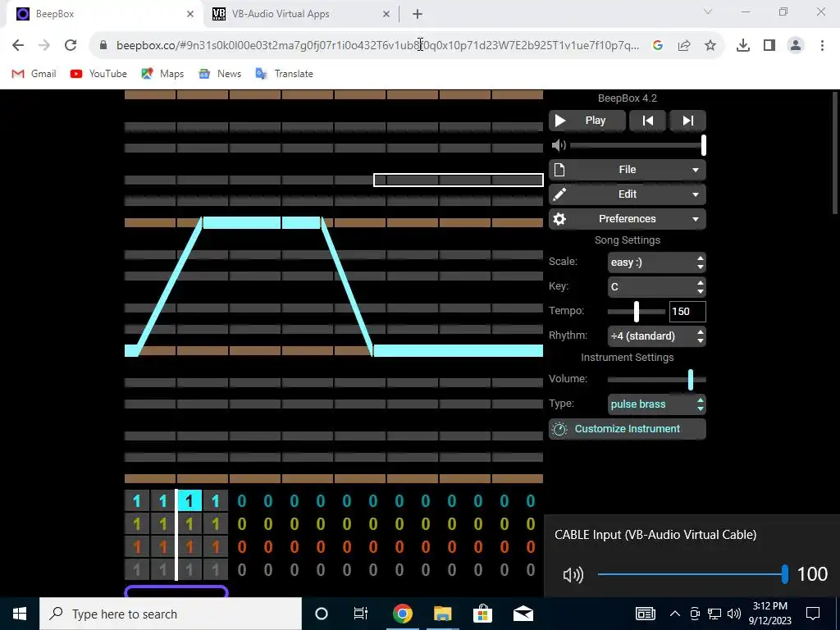This screenshot has height=630, width=840.
Task: Open Maps bookmark
Action: 162,74
